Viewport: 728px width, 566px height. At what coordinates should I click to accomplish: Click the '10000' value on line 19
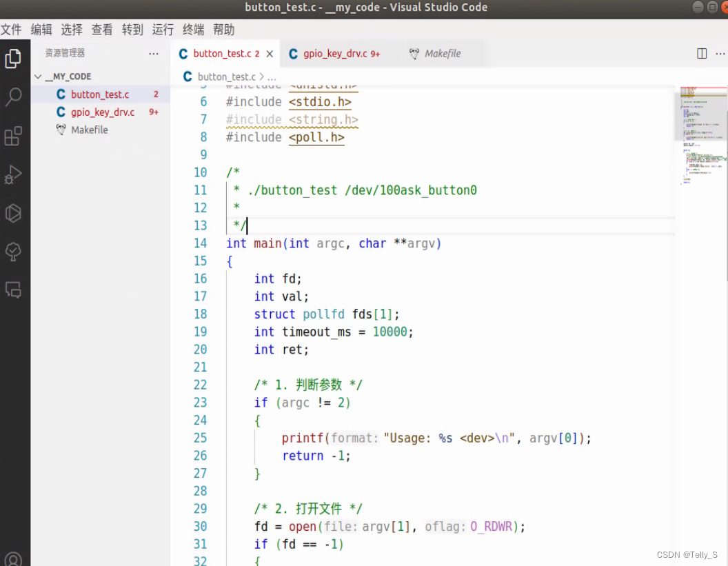pyautogui.click(x=390, y=332)
